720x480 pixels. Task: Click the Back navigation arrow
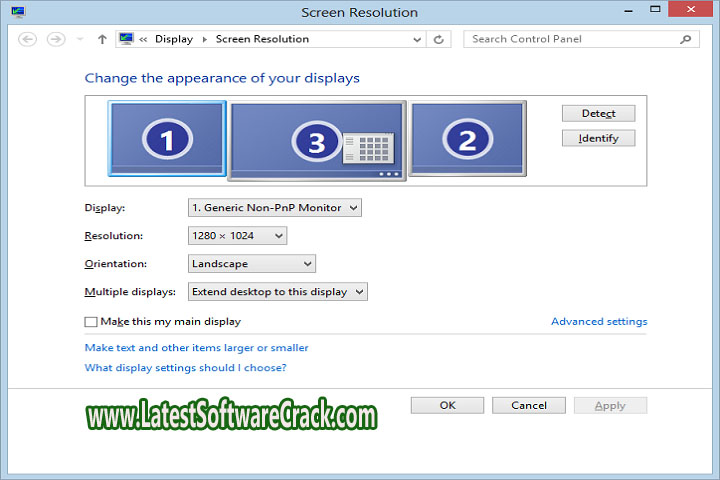coord(27,39)
